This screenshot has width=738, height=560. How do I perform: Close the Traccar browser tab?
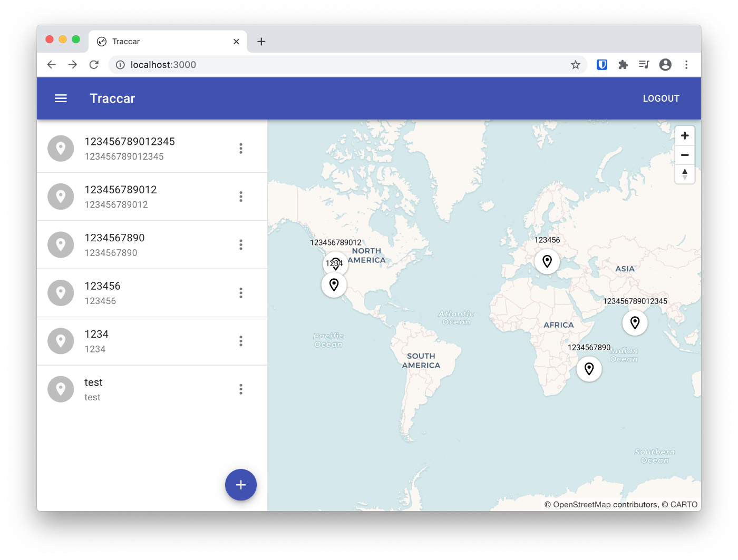(236, 42)
